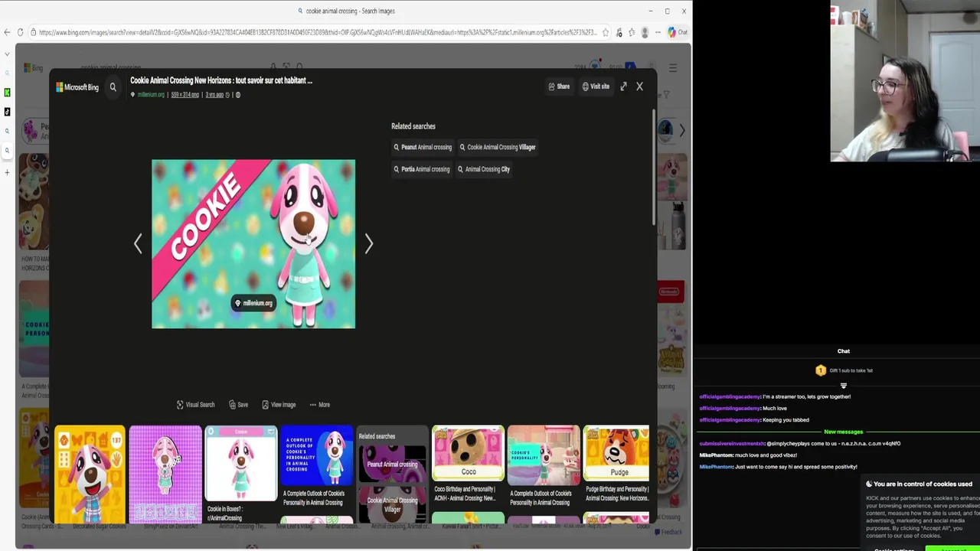
Task: Open officialgamblingacademy's profile from the first message
Action: [729, 396]
